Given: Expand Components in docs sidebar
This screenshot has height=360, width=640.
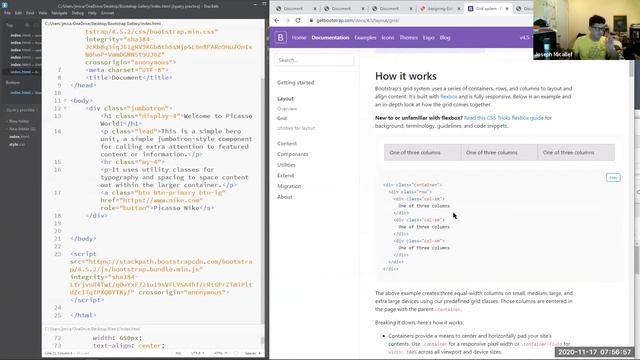Looking at the screenshot, I should [293, 154].
